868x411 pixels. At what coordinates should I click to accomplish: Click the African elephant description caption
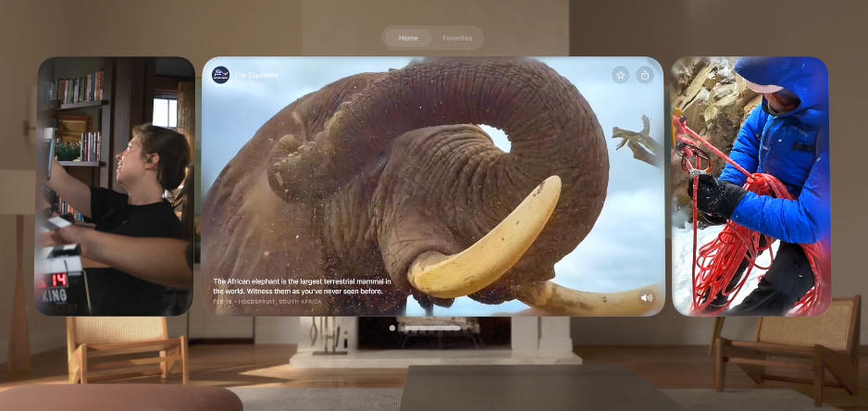(x=302, y=286)
